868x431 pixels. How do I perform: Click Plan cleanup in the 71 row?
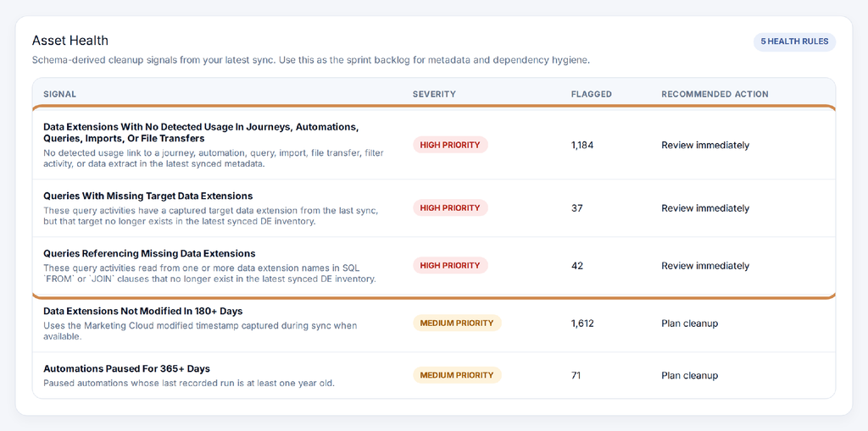[690, 375]
